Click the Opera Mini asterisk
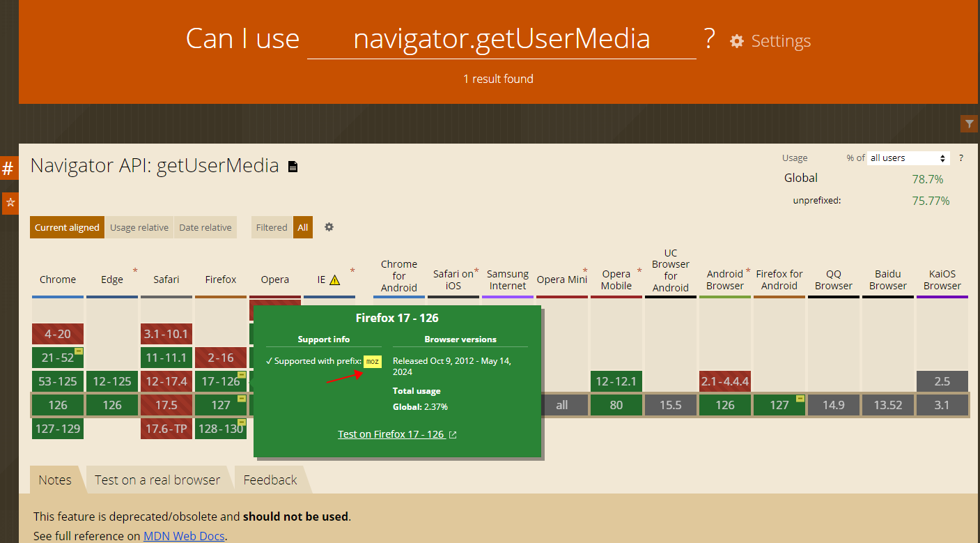 (585, 271)
